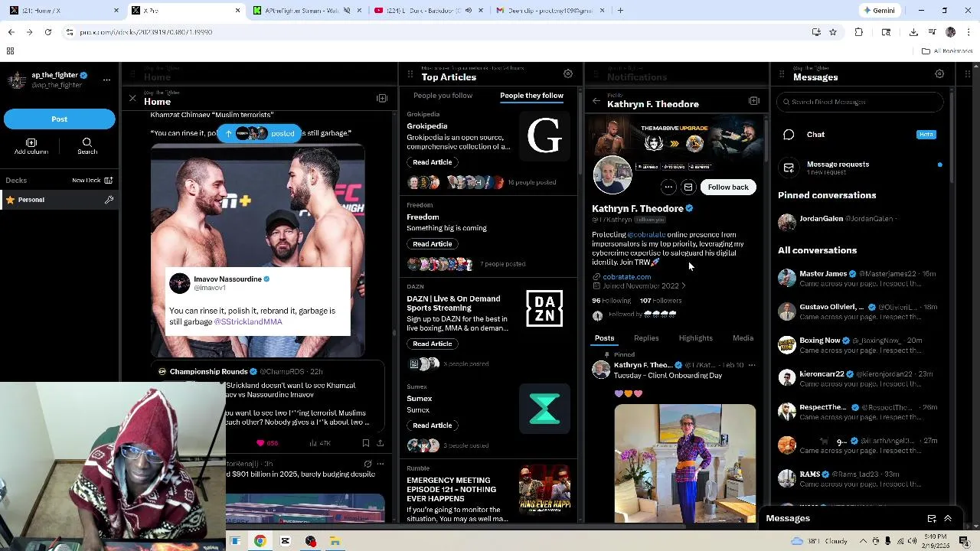This screenshot has height=551, width=980.
Task: Read the Grokipedia article
Action: [432, 162]
